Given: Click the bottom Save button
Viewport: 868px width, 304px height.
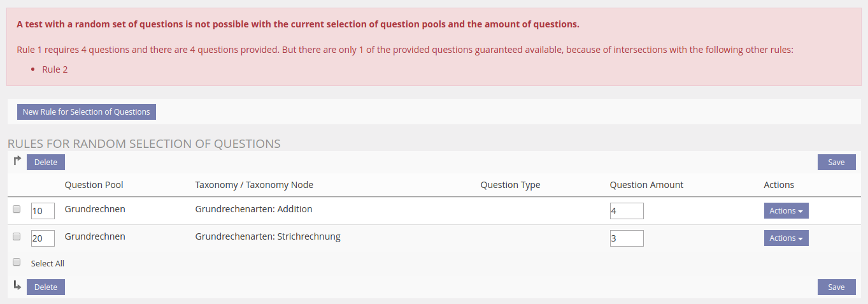Looking at the screenshot, I should (x=836, y=287).
